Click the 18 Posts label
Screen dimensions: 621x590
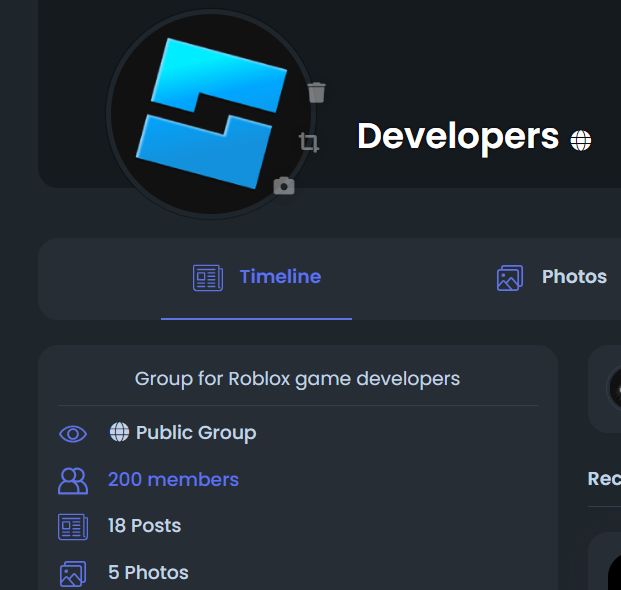(x=144, y=526)
